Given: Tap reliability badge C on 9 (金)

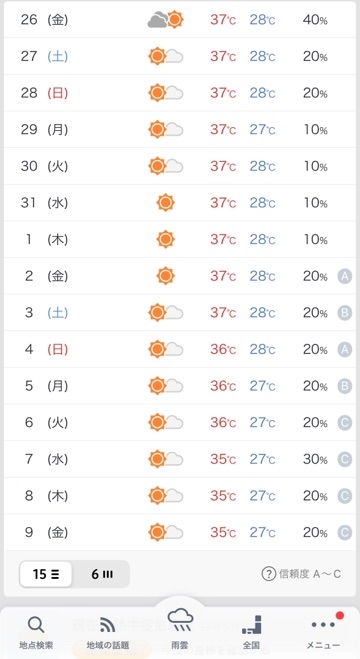Looking at the screenshot, I should pyautogui.click(x=344, y=533).
